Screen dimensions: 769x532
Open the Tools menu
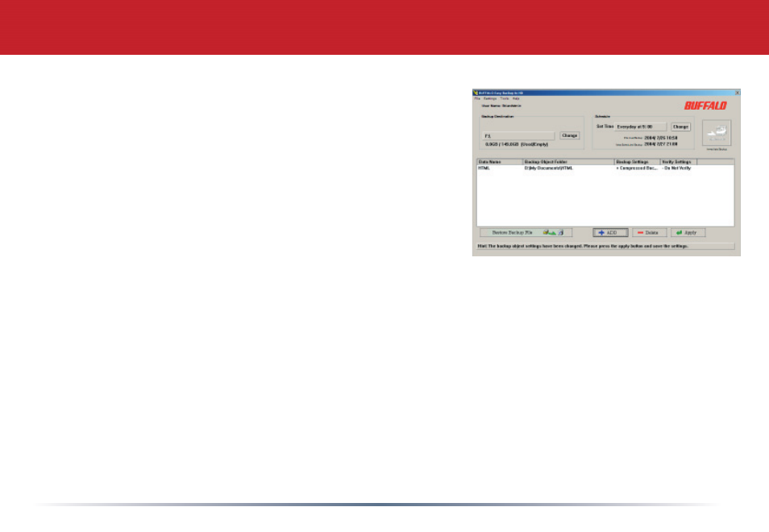click(x=504, y=98)
